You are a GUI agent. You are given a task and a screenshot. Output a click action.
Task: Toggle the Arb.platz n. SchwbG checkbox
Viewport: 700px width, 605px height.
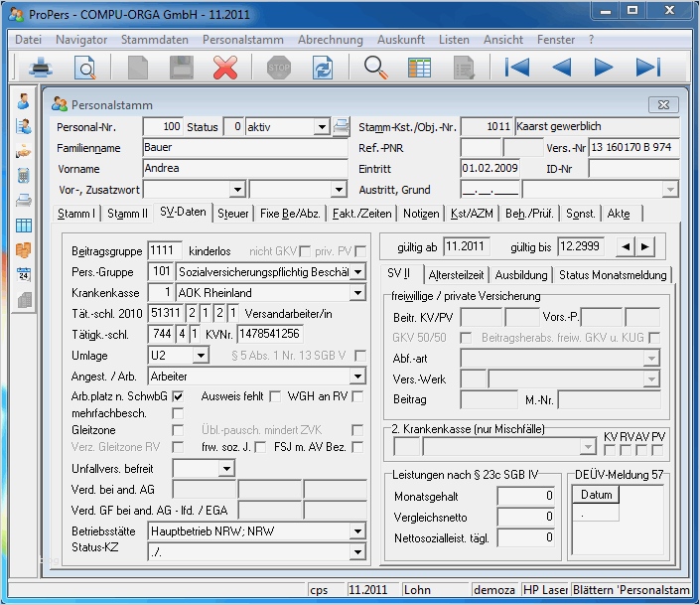pos(178,396)
